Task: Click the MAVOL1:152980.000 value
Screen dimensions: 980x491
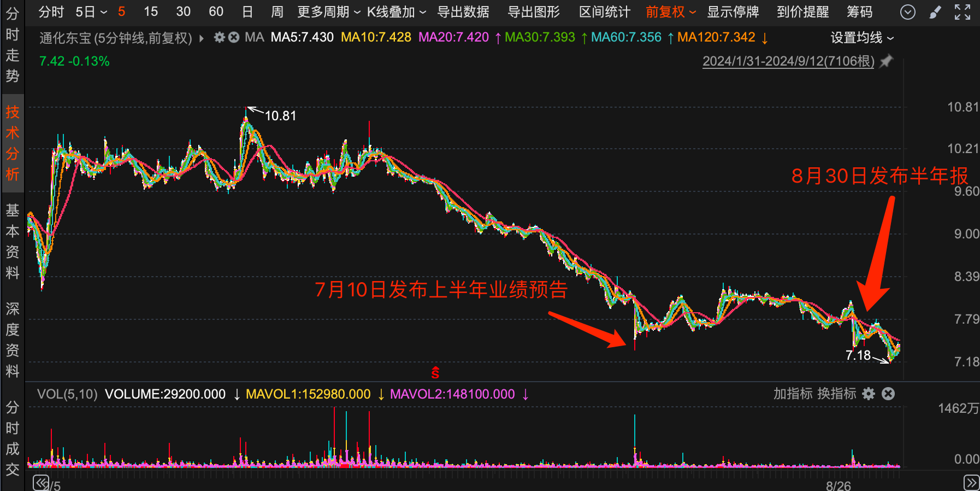Action: pos(308,394)
